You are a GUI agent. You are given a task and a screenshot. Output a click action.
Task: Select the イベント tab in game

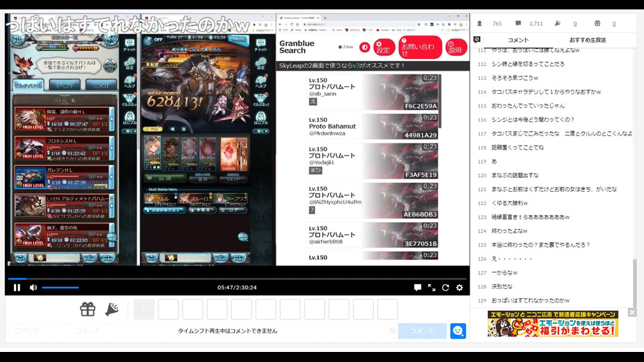(x=65, y=85)
